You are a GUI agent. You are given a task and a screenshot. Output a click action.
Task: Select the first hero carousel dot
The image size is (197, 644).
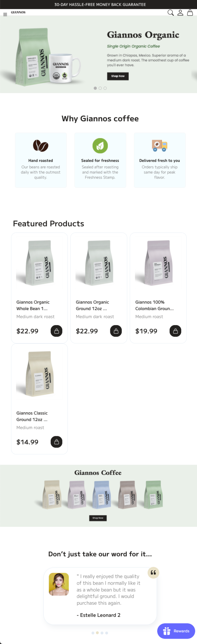[x=95, y=88]
